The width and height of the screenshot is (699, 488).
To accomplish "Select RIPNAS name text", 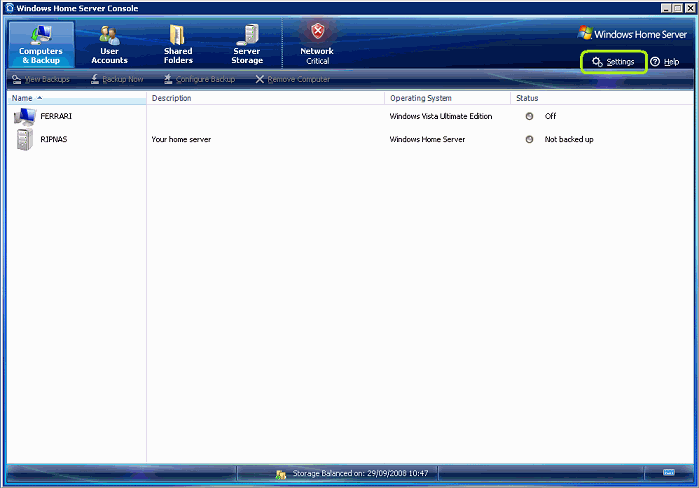I will click(x=53, y=139).
